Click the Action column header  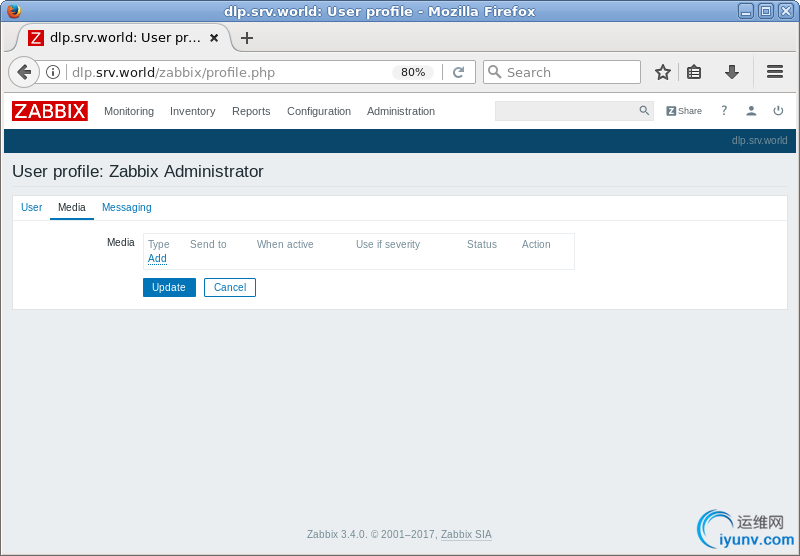tap(536, 244)
